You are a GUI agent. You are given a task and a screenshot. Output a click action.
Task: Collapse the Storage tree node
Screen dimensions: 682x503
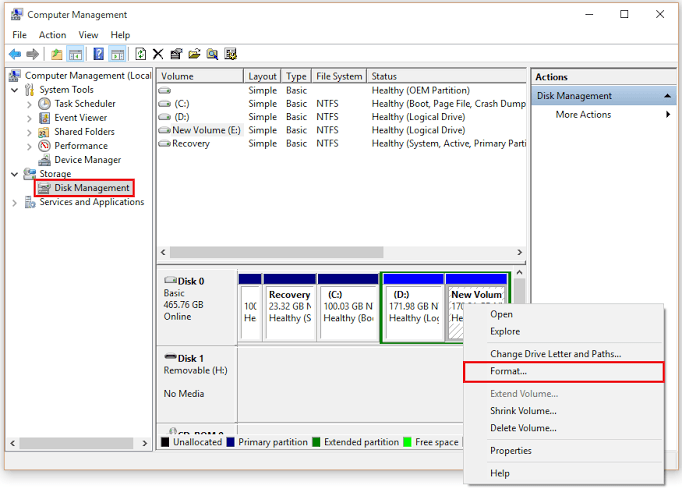pyautogui.click(x=15, y=174)
